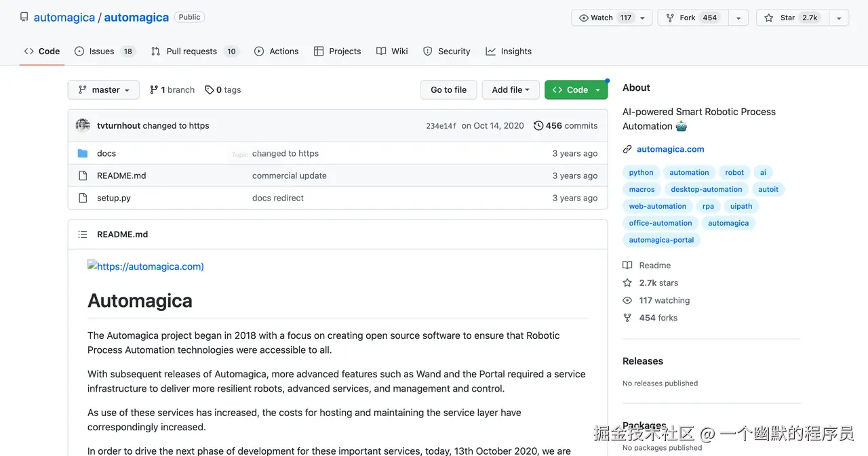Select the autoit topic tag
Viewport: 868px width, 456px height.
[768, 189]
